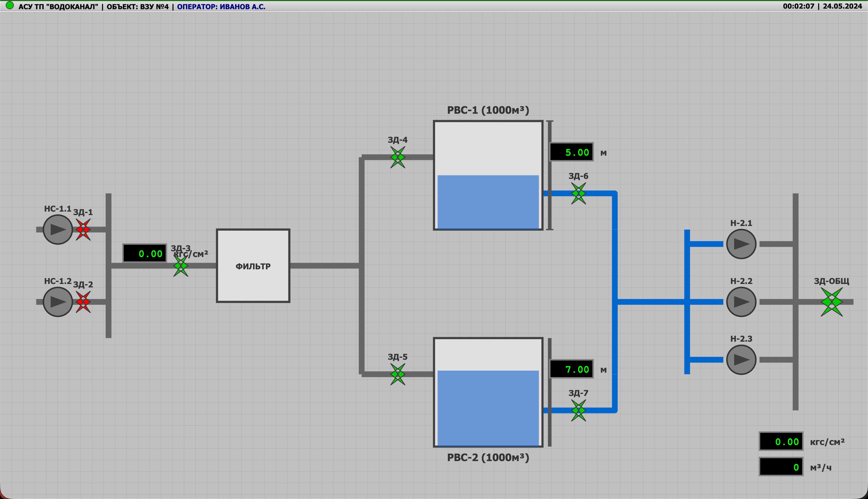This screenshot has width=868, height=499.
Task: Click the НС-1.1 pump symbol
Action: point(58,230)
